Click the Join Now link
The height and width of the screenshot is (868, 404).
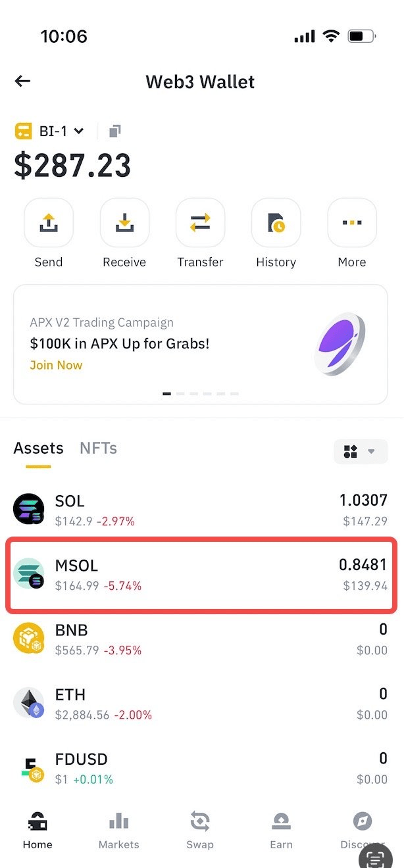[x=56, y=366]
